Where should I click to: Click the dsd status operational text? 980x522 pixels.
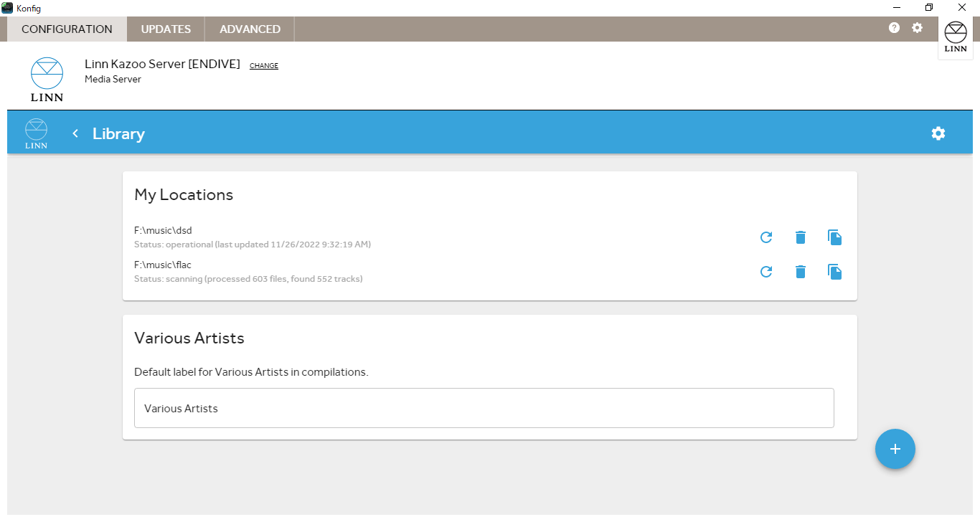[253, 245]
